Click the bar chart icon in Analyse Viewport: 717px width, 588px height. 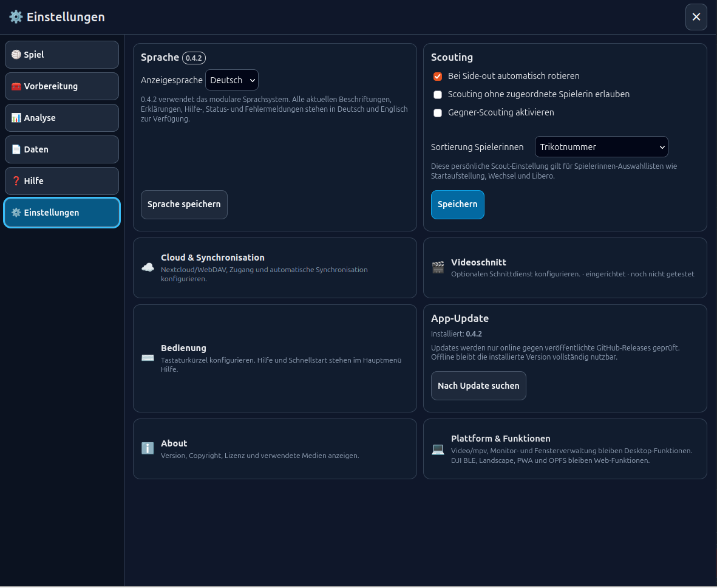[16, 118]
